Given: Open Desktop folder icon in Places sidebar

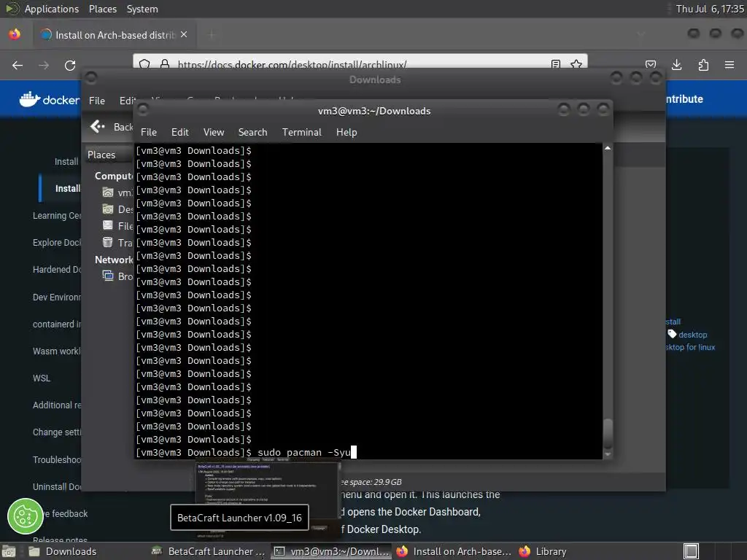Looking at the screenshot, I should 108,209.
